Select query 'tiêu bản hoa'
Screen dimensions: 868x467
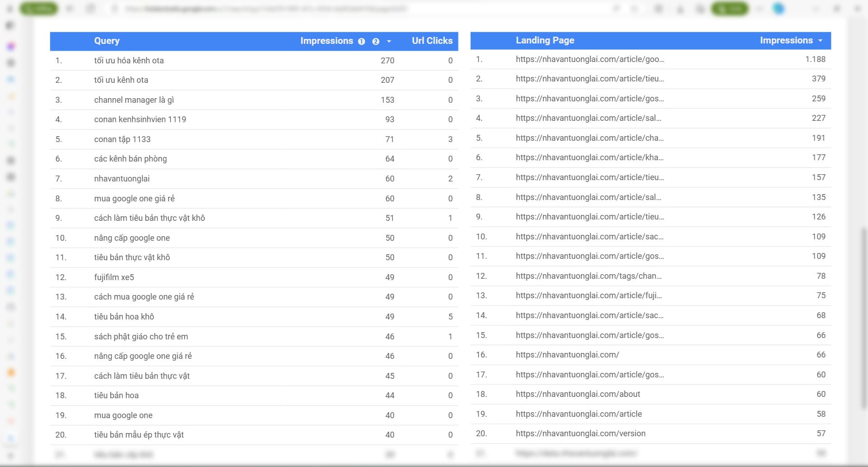point(116,396)
